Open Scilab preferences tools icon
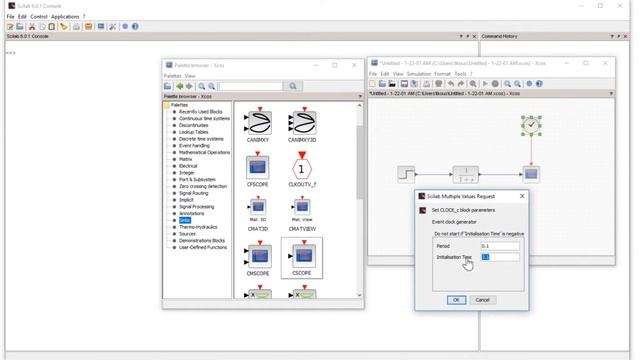 pyautogui.click(x=113, y=27)
